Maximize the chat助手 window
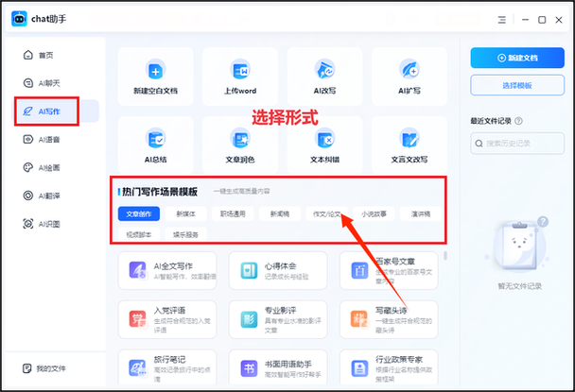575x392 pixels. point(542,20)
